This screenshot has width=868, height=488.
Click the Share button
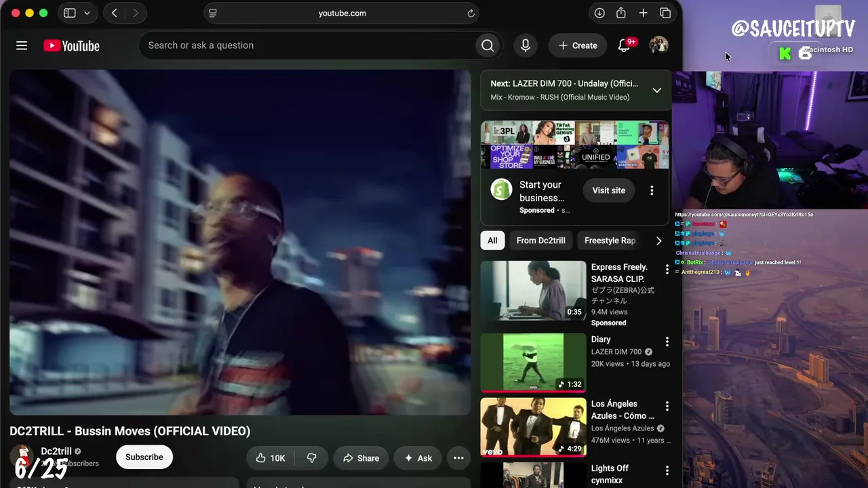pos(361,458)
